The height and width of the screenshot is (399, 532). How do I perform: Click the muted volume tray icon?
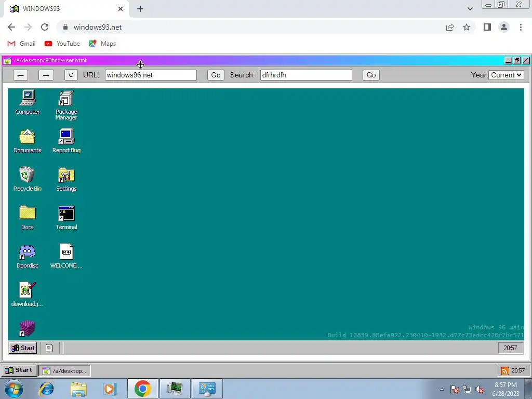coord(480,390)
